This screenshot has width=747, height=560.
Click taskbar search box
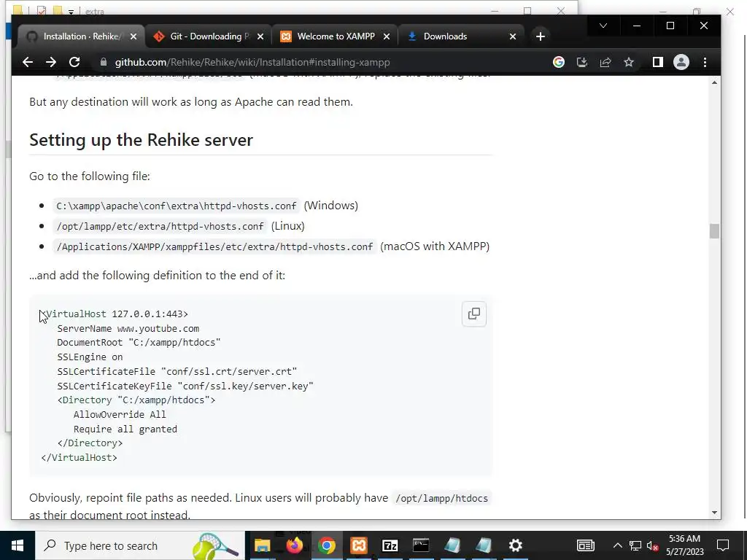point(139,545)
